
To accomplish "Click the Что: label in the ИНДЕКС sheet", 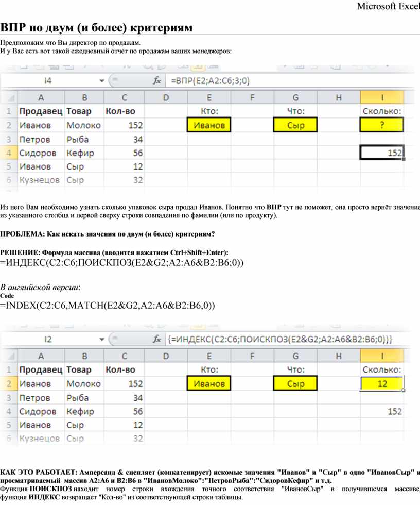I will 295,370.
